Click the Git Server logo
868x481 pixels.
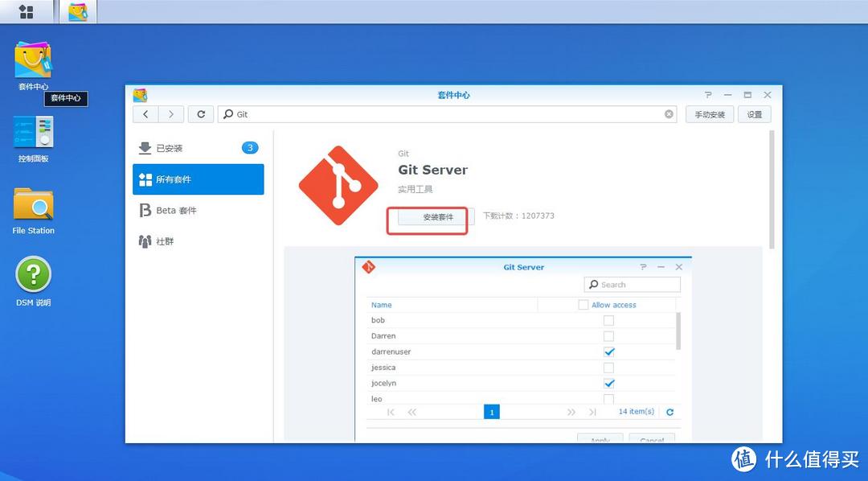pyautogui.click(x=338, y=186)
